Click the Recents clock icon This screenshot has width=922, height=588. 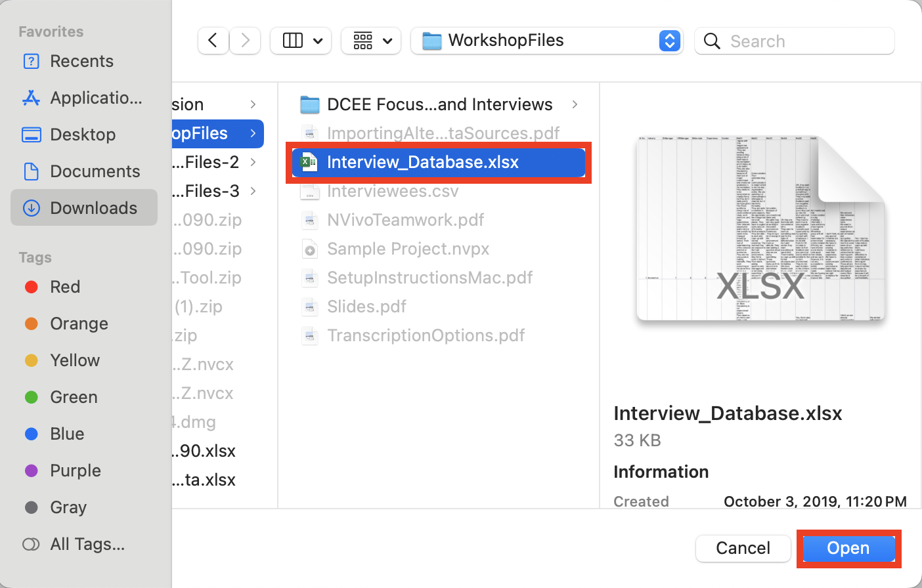pos(31,61)
